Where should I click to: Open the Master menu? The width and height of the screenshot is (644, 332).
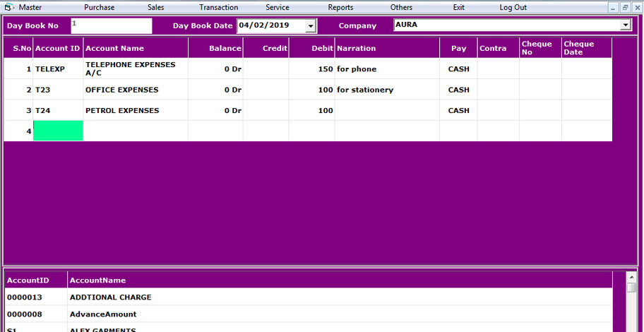pos(30,7)
